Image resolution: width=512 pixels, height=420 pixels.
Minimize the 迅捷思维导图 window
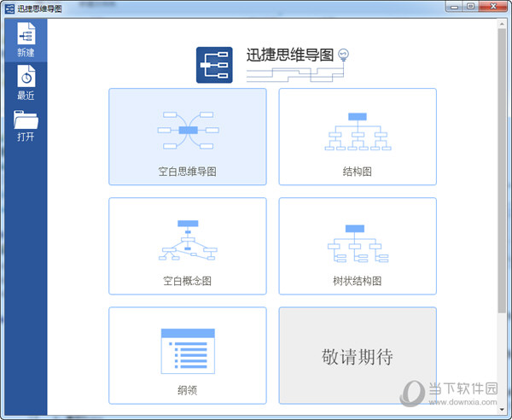tap(454, 7)
